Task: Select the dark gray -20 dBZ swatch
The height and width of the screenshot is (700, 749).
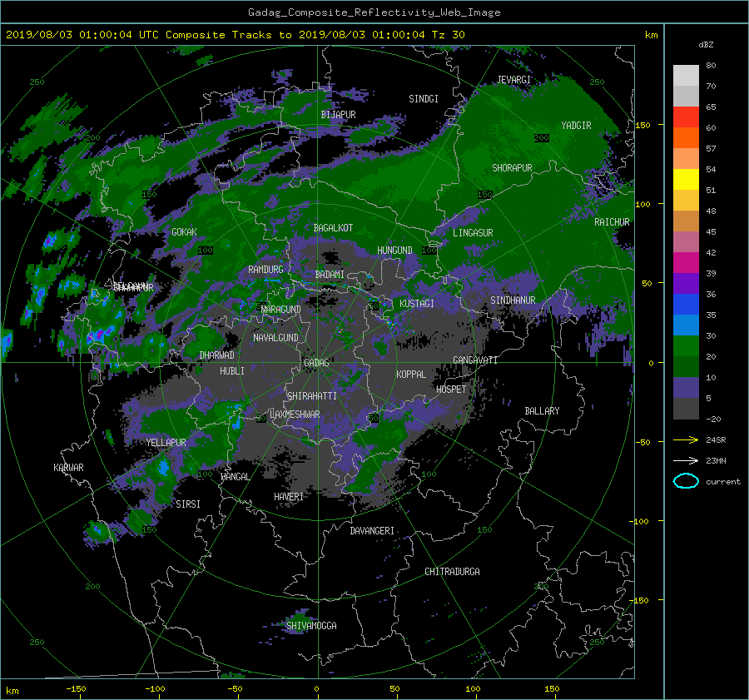Action: 686,408
